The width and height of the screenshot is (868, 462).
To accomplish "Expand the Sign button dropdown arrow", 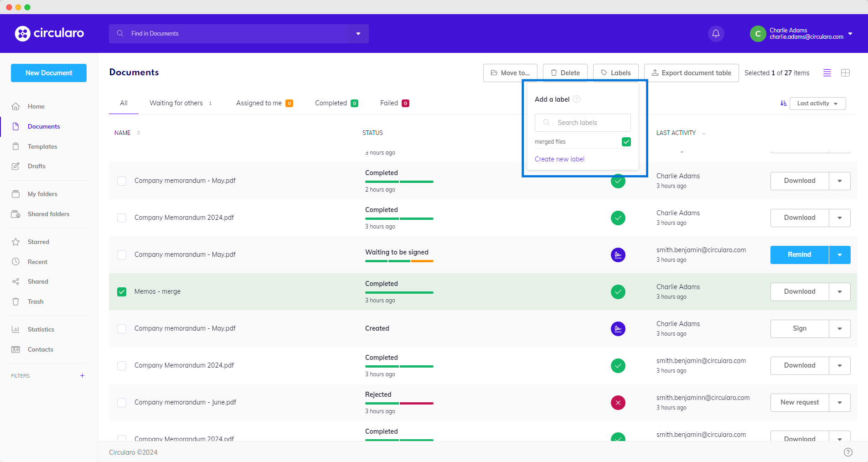I will (x=840, y=329).
